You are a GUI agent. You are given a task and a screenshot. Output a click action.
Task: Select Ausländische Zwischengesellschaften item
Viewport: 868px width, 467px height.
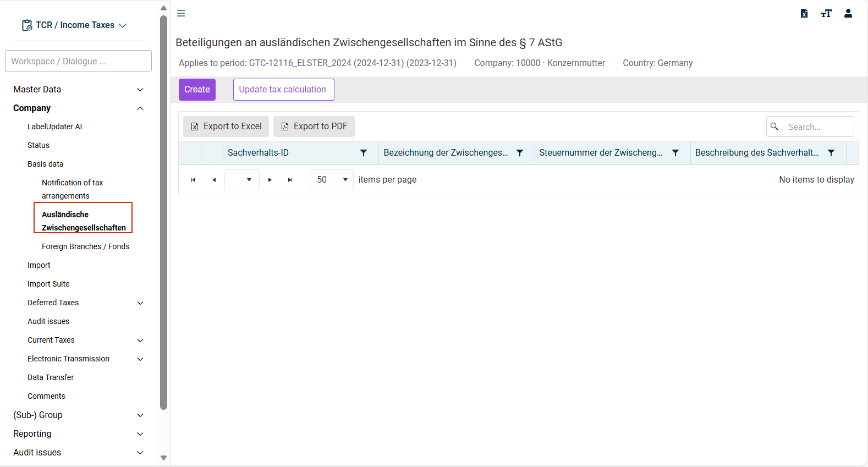point(84,221)
